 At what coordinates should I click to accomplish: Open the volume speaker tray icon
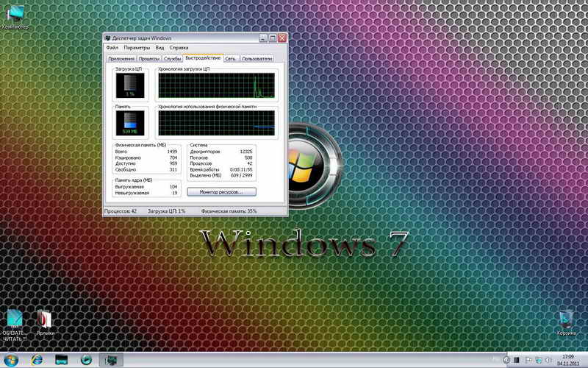[x=548, y=361]
